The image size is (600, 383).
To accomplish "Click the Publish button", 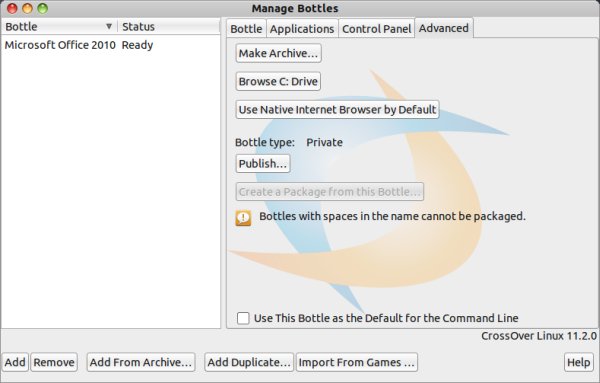I will coord(263,164).
